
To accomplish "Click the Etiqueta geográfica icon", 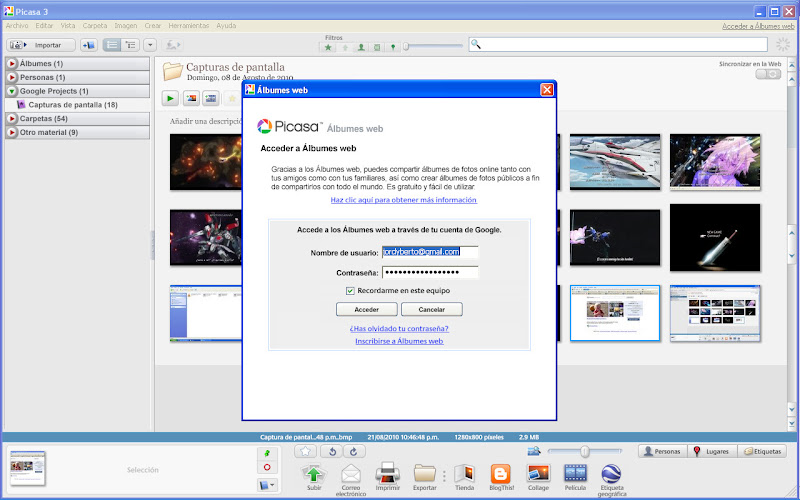I will pos(611,480).
